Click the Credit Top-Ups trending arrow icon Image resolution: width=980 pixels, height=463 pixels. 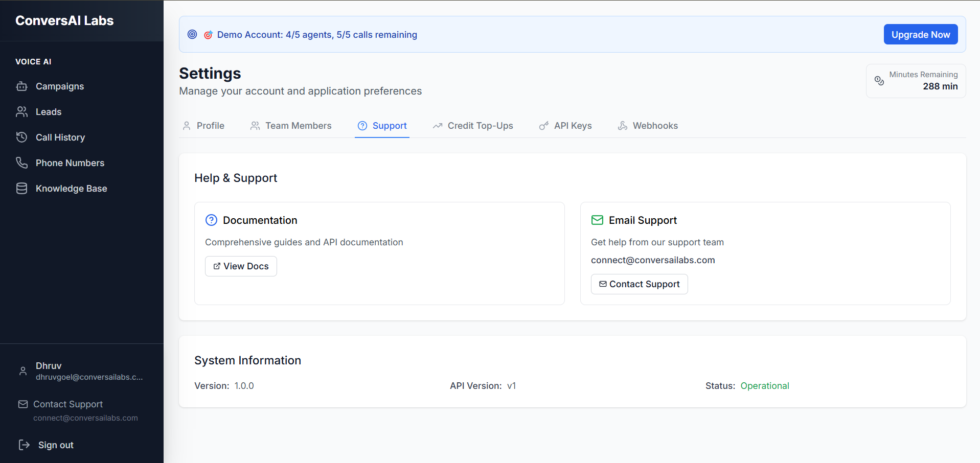(438, 126)
